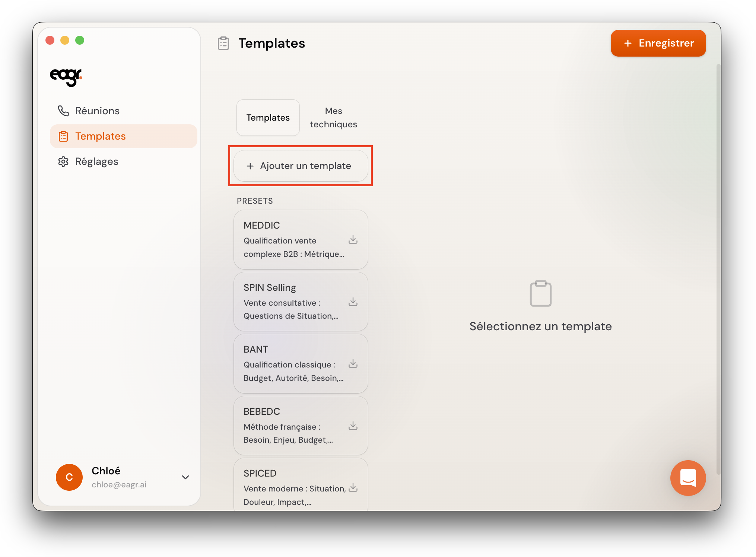Click the eagr logo in sidebar

pyautogui.click(x=66, y=76)
